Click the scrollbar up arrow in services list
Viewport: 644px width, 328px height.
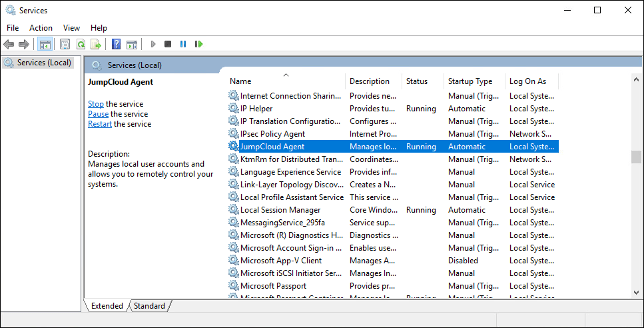click(x=636, y=79)
